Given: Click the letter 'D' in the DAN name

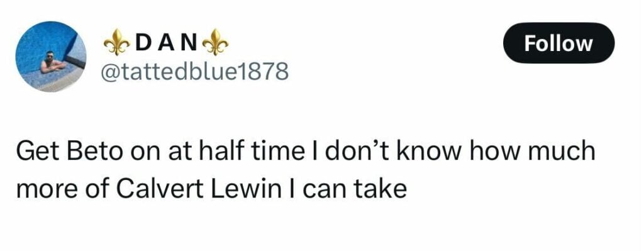Looking at the screenshot, I should (143, 42).
